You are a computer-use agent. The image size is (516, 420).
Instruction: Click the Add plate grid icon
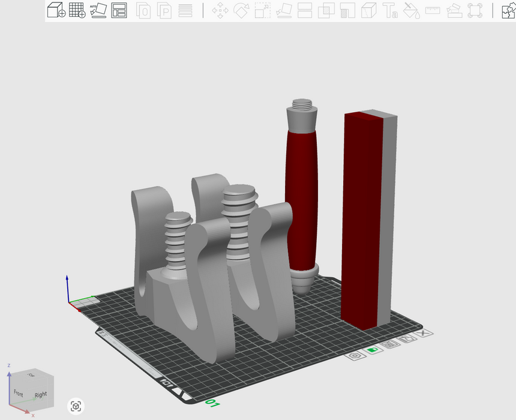(77, 10)
